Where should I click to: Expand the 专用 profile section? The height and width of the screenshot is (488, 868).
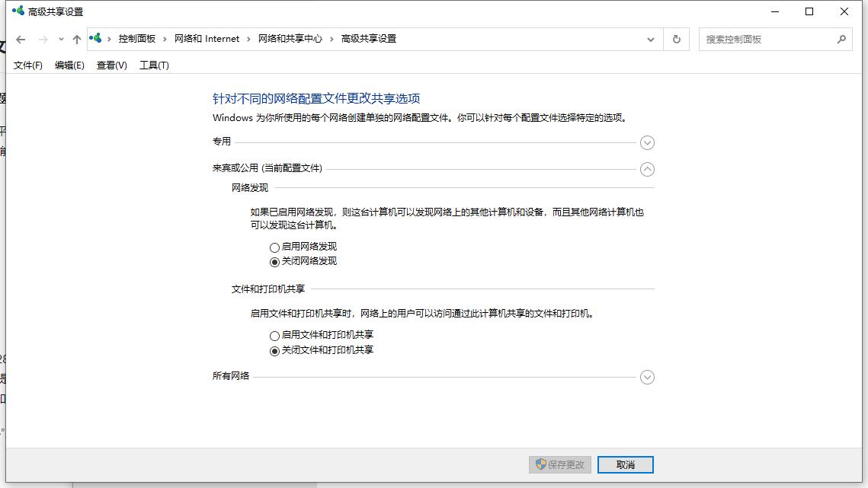tap(647, 142)
